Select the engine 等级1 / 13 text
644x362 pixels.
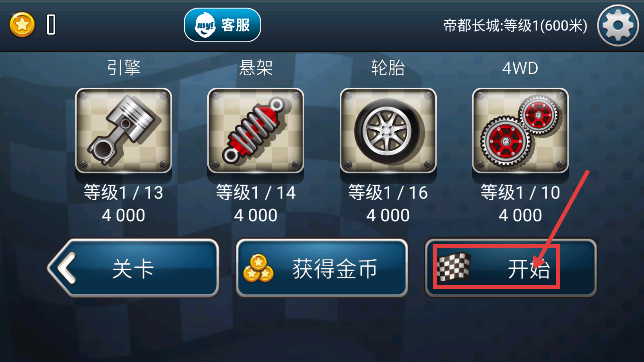coord(123,193)
